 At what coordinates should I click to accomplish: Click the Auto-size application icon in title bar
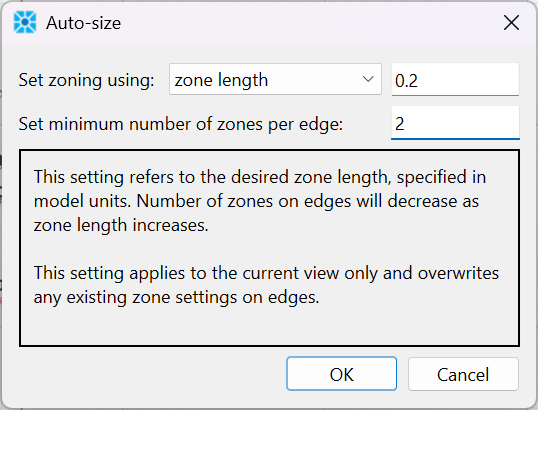click(25, 23)
